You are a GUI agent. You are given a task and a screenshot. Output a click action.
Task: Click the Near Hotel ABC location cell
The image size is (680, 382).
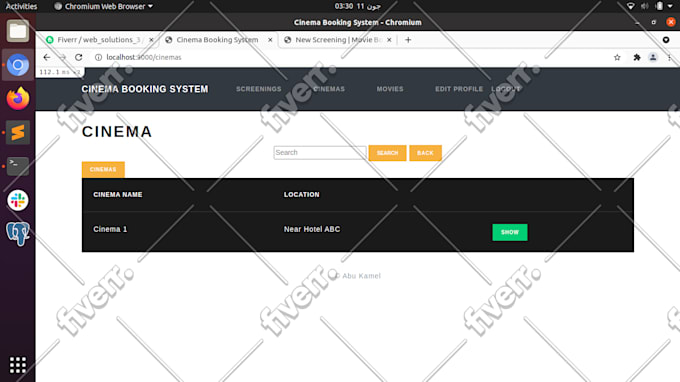[312, 229]
